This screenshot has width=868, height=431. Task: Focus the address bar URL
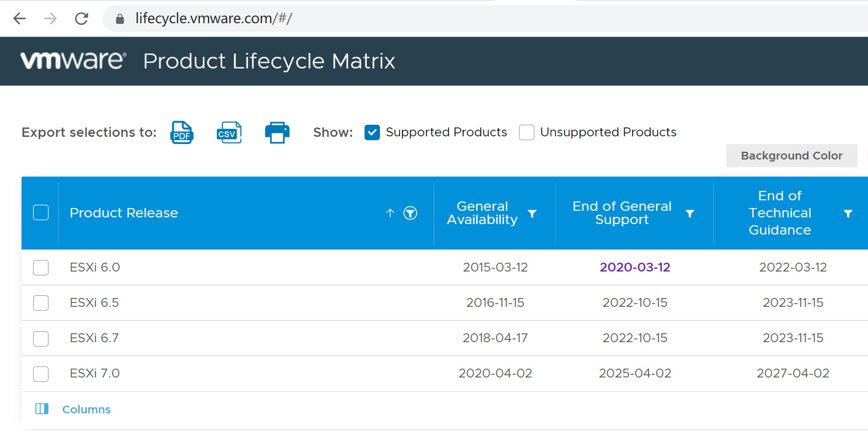(x=214, y=19)
